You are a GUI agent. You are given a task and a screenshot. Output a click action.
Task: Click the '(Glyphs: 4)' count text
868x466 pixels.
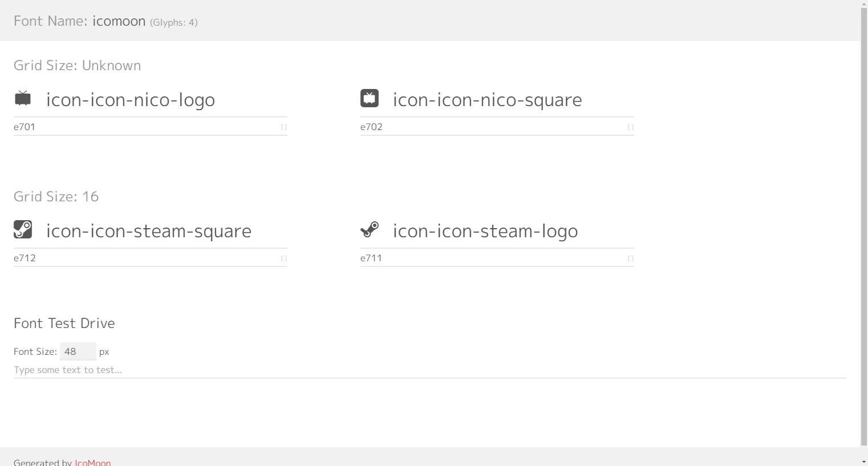tap(174, 22)
